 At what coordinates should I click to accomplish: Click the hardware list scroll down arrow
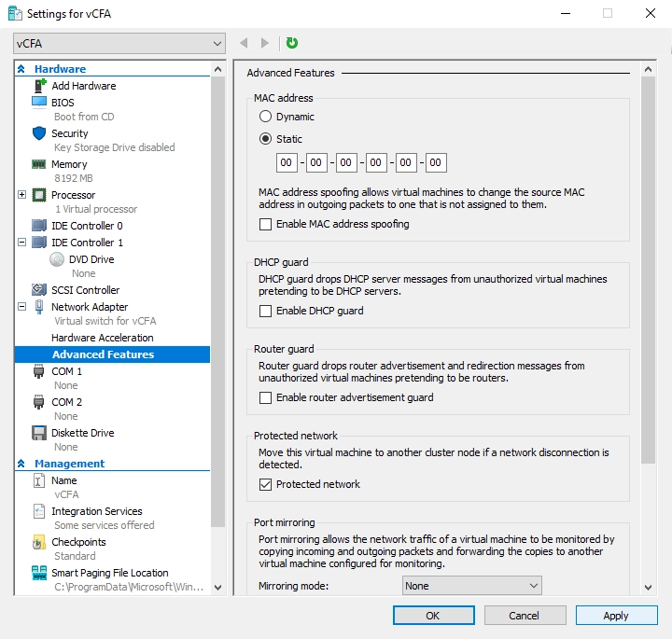(217, 587)
